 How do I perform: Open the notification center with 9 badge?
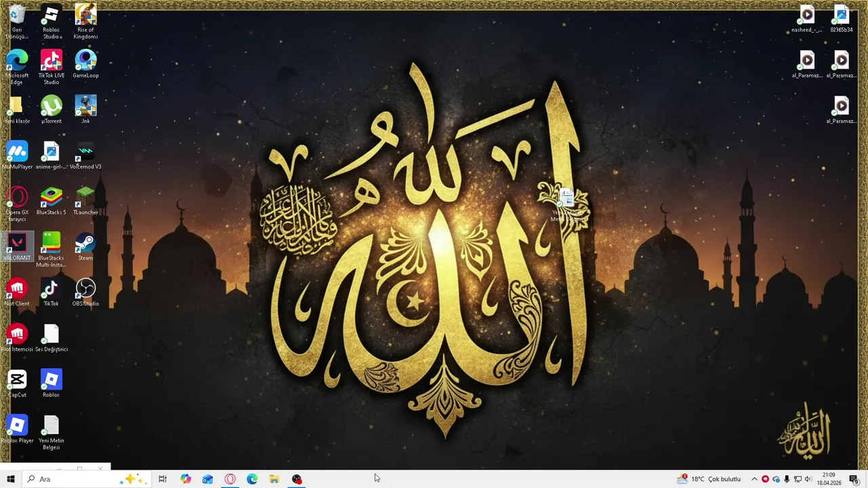click(x=854, y=479)
